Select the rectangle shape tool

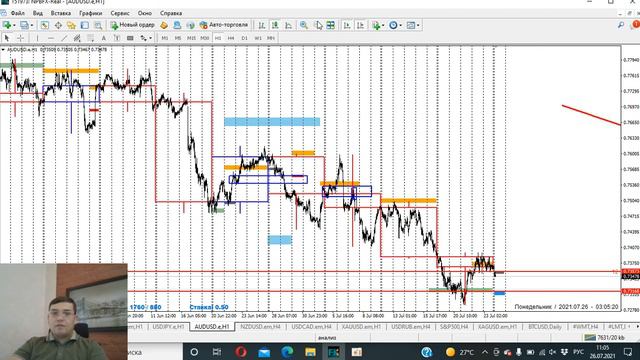click(x=130, y=38)
